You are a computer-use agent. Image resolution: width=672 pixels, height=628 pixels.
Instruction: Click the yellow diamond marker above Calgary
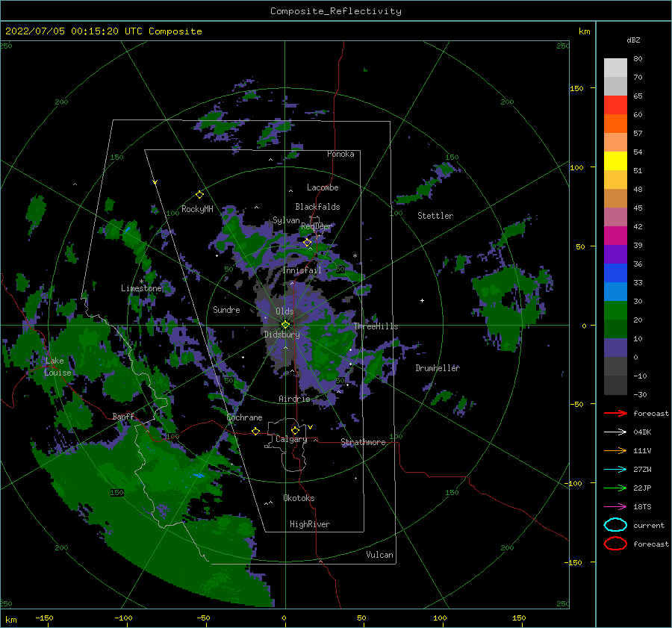tap(295, 430)
